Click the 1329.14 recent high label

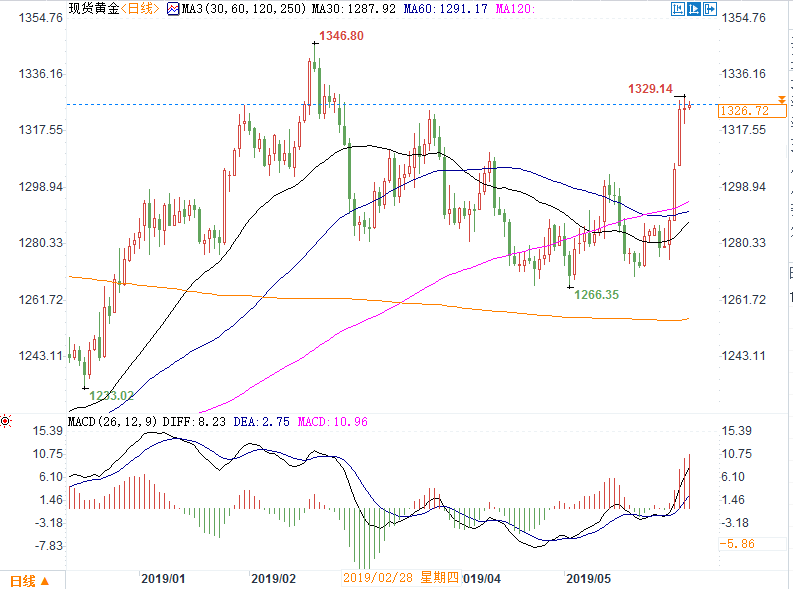click(x=650, y=89)
